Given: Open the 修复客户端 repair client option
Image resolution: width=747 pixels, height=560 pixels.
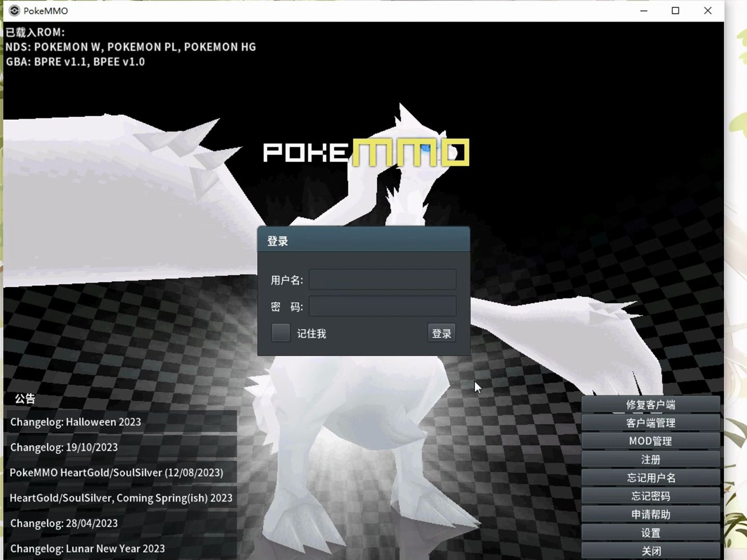Looking at the screenshot, I should click(x=651, y=404).
